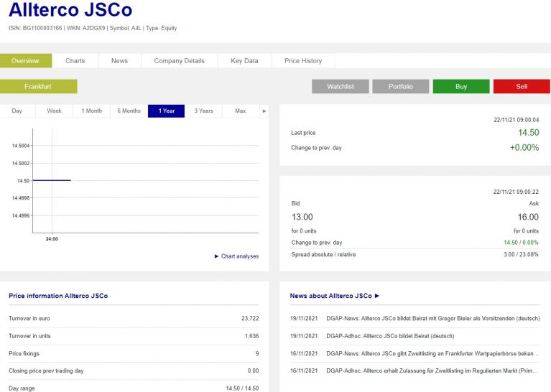This screenshot has height=392, width=551.
Task: Click the 22/11/21 09:00:04 timestamp
Action: click(517, 120)
